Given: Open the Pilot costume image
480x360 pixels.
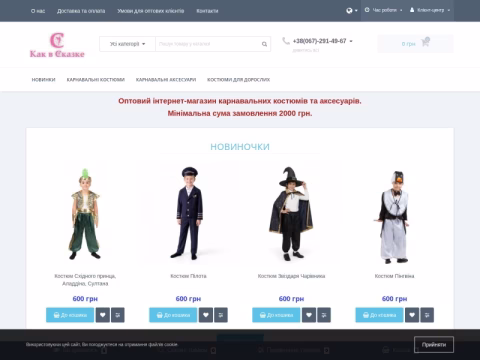Looking at the screenshot, I should (189, 213).
